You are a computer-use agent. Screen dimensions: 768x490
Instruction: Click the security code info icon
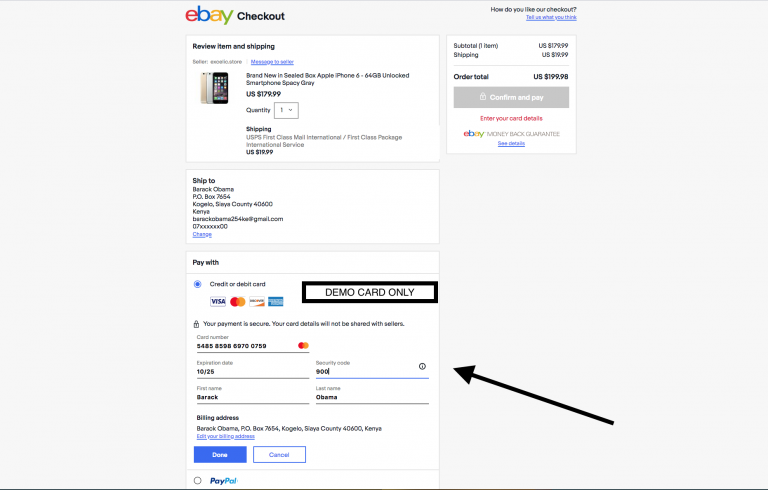[x=422, y=366]
